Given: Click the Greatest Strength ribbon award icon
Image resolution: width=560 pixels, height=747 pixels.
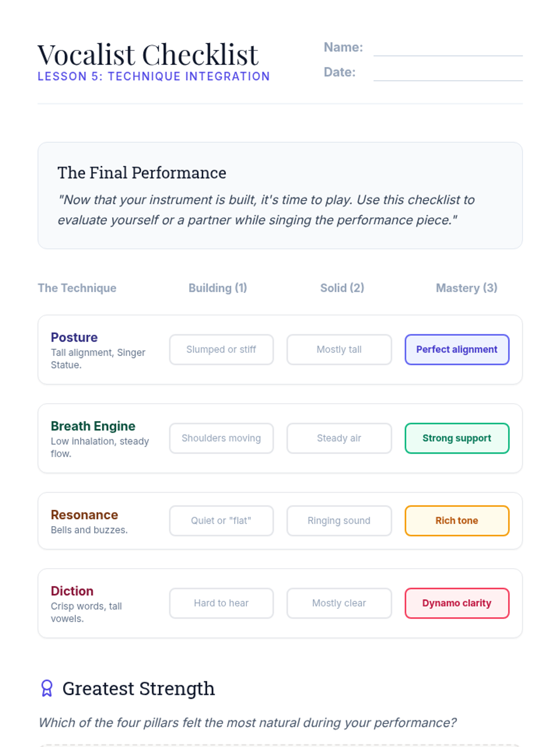Looking at the screenshot, I should click(47, 688).
